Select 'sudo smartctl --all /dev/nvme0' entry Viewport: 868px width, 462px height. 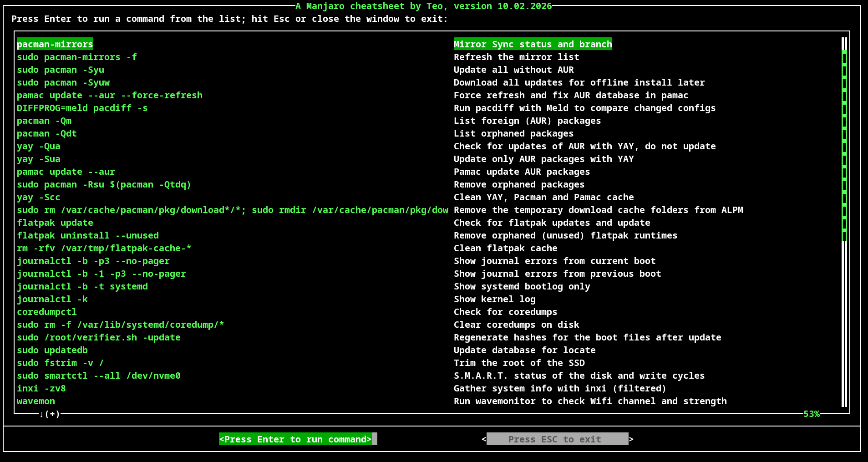click(98, 376)
